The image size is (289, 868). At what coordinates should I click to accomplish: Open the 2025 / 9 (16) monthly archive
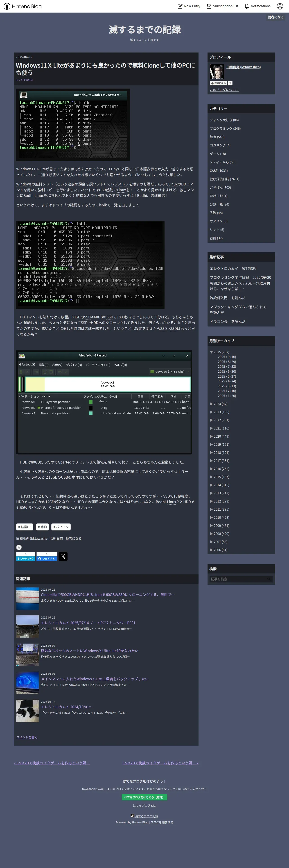pyautogui.click(x=227, y=357)
